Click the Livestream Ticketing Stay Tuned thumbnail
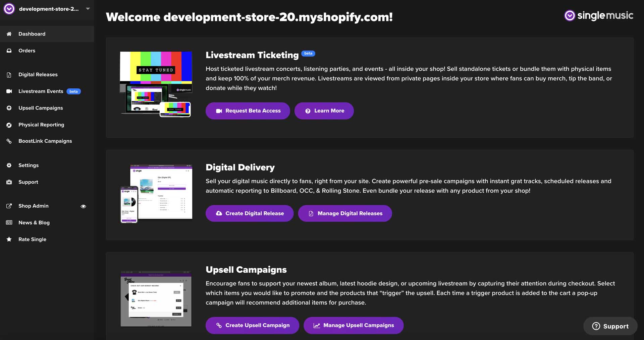644x340 pixels. (x=156, y=84)
